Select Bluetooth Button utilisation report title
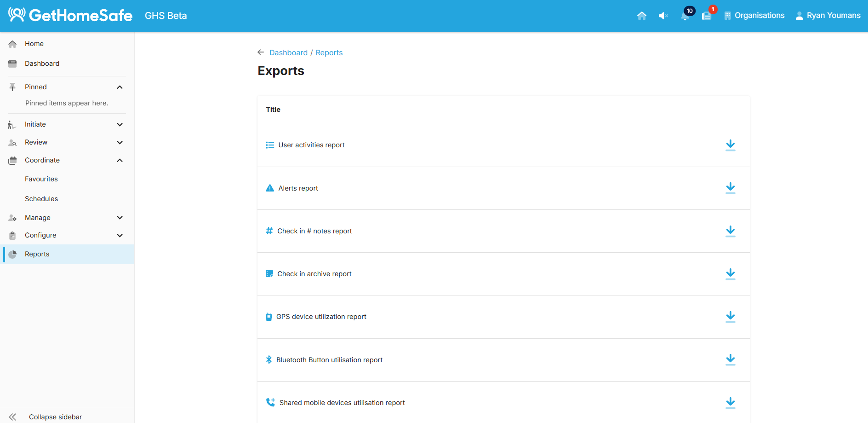Screen dimensions: 868x423 point(329,360)
